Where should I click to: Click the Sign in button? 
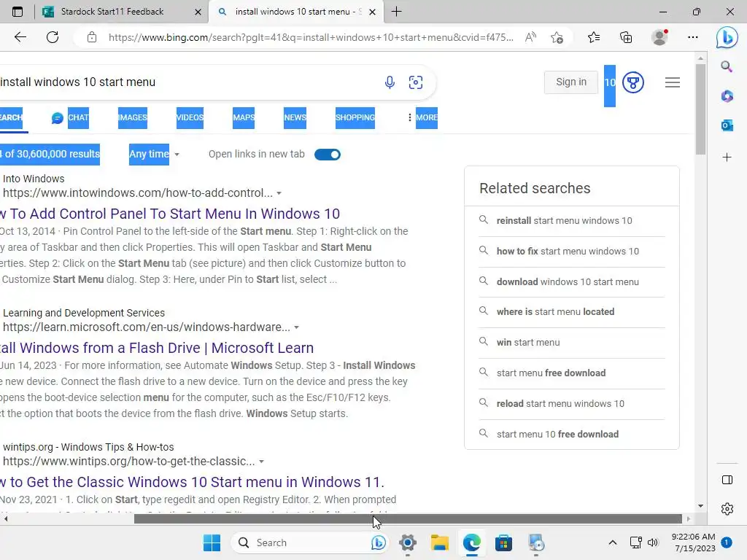[x=570, y=82]
